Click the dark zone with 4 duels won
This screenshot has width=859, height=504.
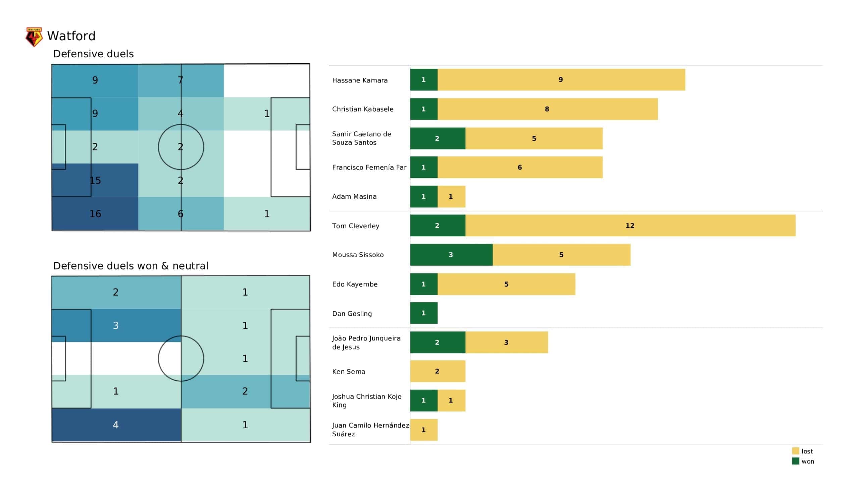pyautogui.click(x=116, y=425)
